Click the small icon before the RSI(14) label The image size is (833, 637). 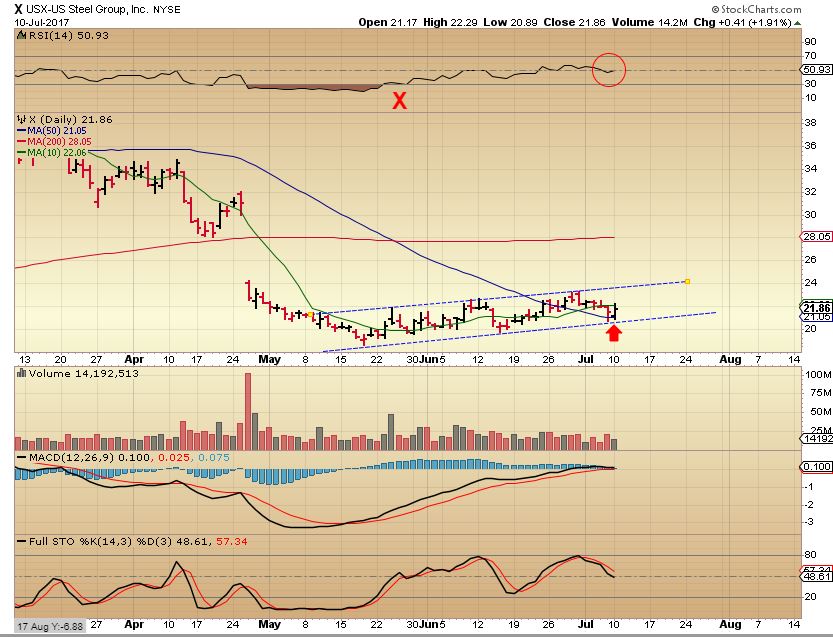[21, 36]
